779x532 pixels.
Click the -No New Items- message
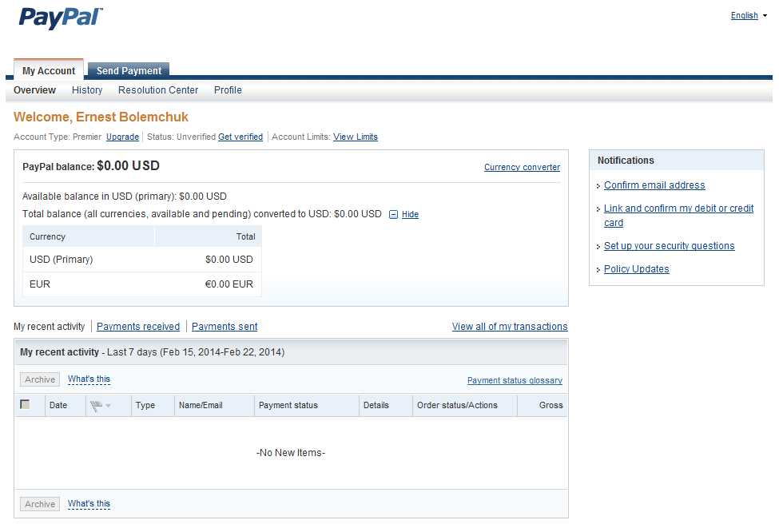291,453
